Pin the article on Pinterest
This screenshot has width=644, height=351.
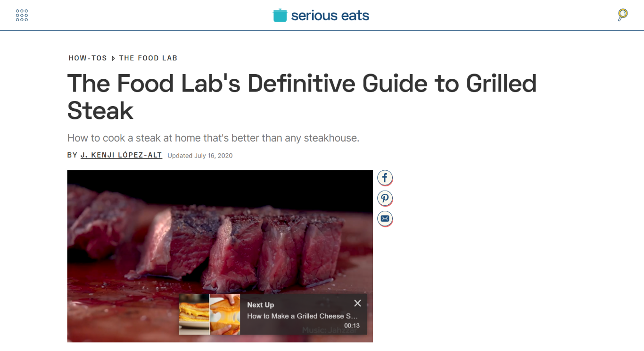click(x=385, y=198)
